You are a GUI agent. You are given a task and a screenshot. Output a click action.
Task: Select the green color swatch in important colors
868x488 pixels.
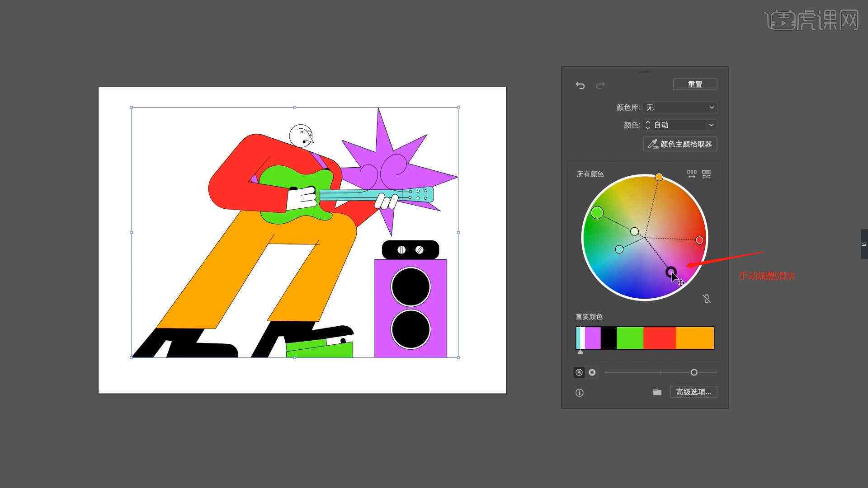point(630,339)
